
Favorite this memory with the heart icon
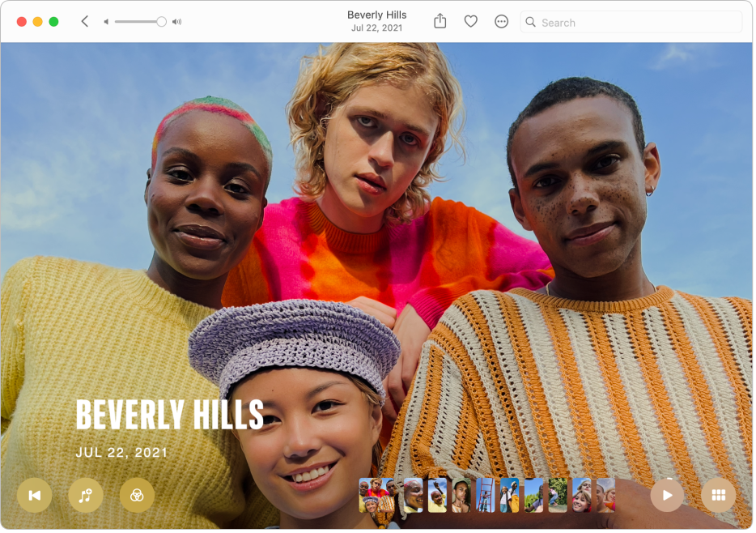point(470,22)
